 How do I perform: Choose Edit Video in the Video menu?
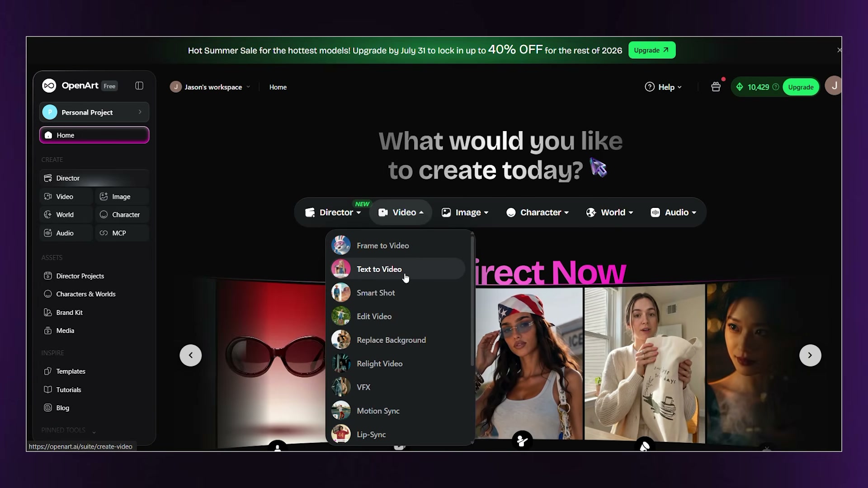[398, 316]
